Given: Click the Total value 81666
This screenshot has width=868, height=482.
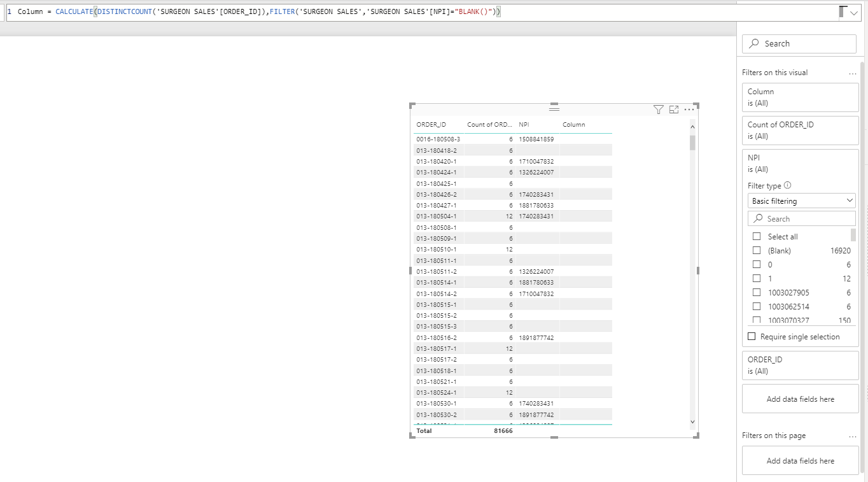Looking at the screenshot, I should pos(503,430).
